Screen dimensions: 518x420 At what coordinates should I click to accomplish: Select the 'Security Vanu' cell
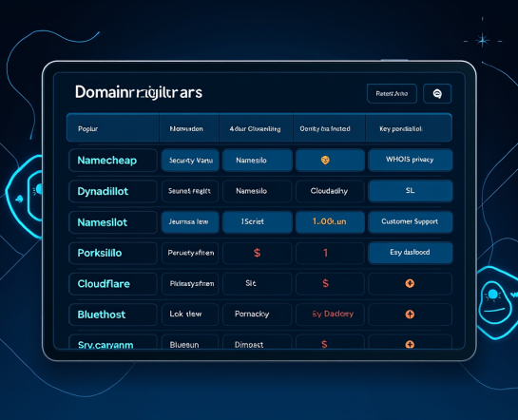pyautogui.click(x=190, y=161)
